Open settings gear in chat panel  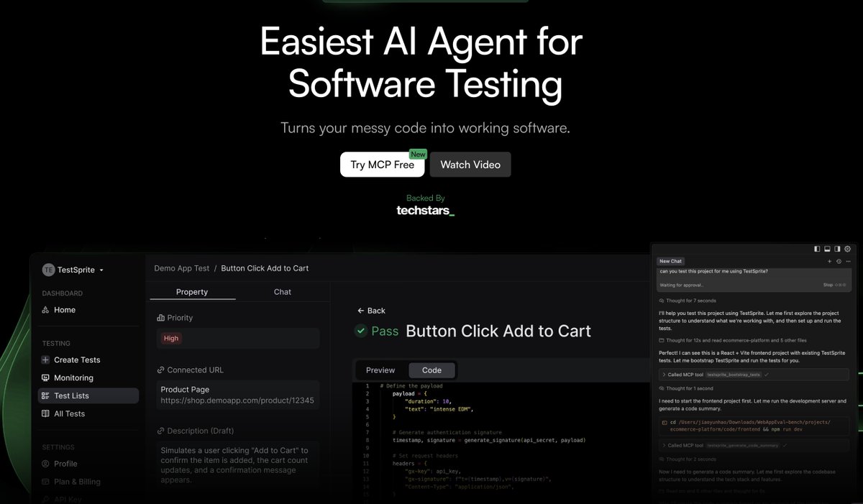pyautogui.click(x=847, y=249)
